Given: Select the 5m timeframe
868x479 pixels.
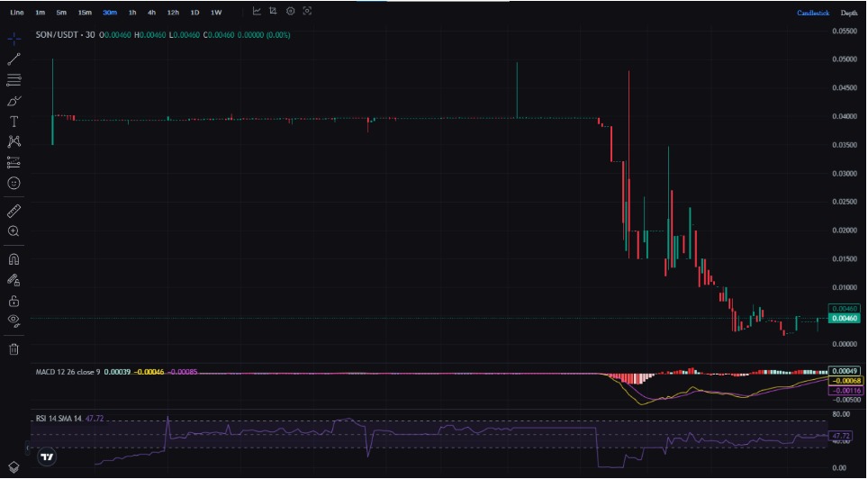Looking at the screenshot, I should tap(61, 13).
